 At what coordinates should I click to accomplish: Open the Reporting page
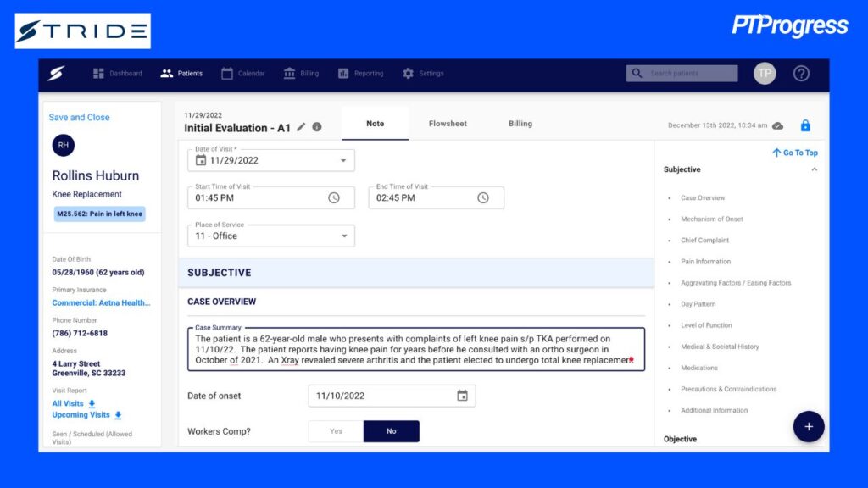tap(360, 73)
